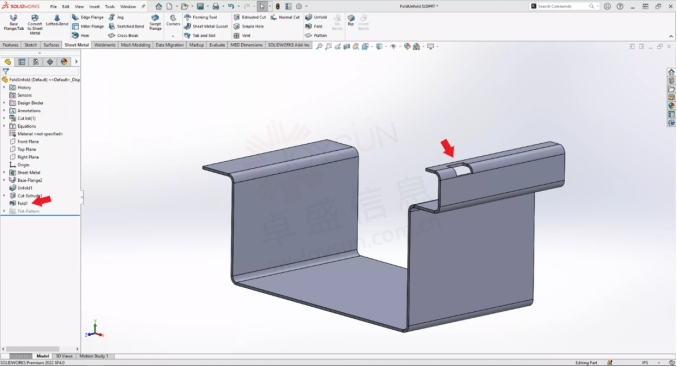Click the Unfold command icon

pos(308,17)
